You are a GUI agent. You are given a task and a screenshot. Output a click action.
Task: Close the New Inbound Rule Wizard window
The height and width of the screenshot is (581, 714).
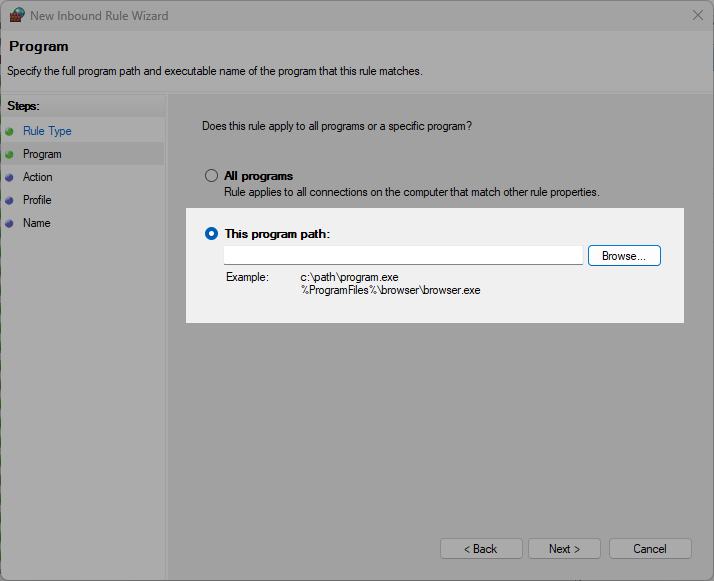[698, 15]
